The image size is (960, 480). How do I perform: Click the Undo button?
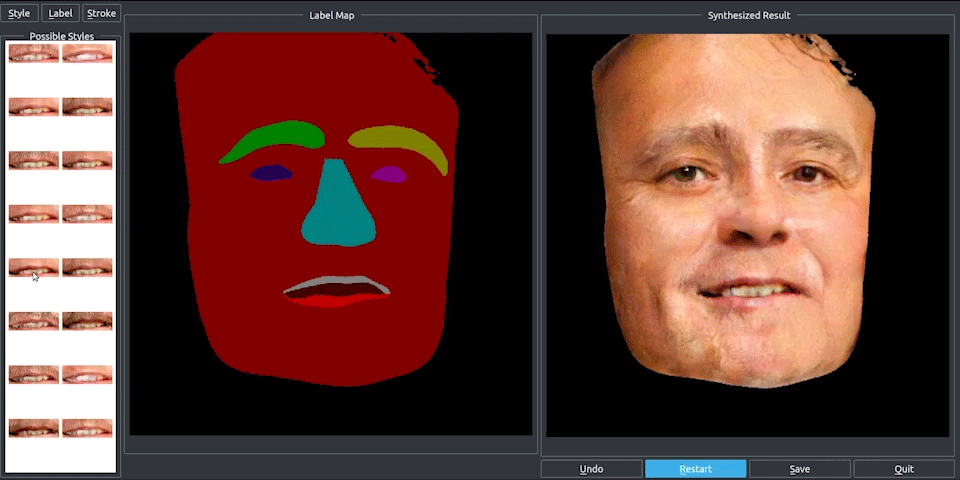[591, 469]
